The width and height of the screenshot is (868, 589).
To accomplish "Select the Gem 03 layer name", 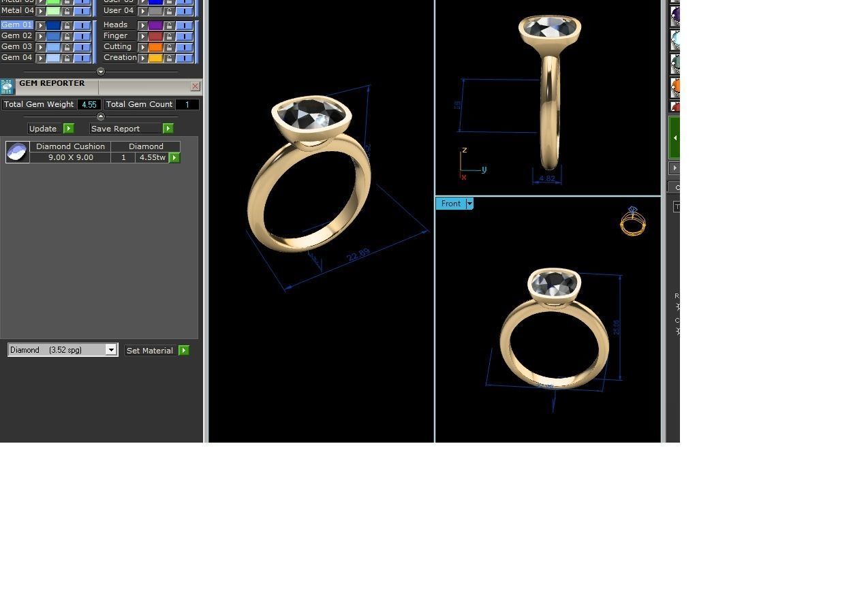I will 17,46.
